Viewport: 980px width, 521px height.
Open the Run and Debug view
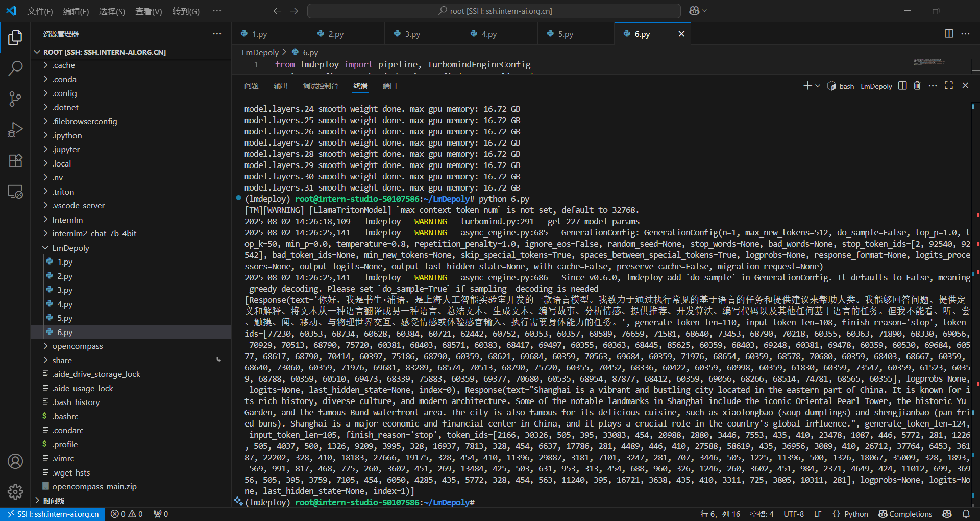click(x=15, y=130)
